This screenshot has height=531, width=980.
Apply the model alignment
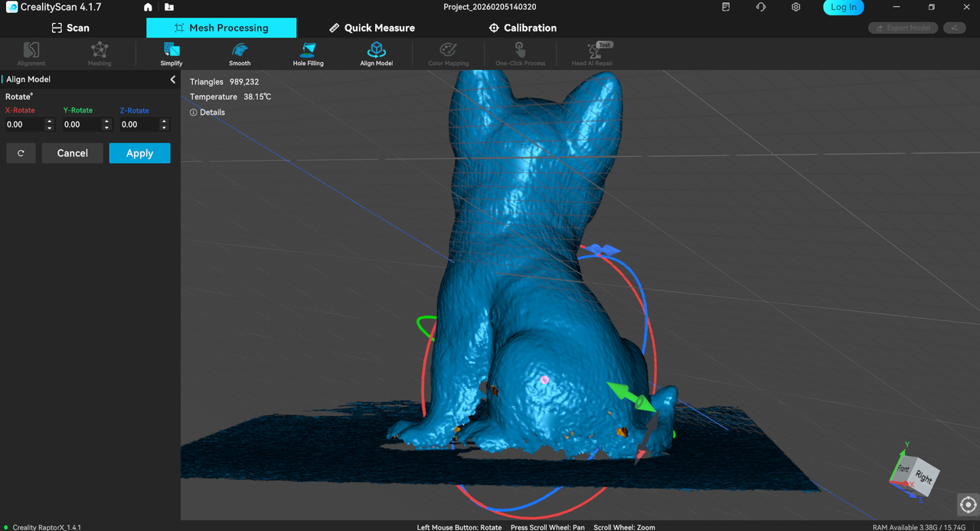tap(139, 153)
